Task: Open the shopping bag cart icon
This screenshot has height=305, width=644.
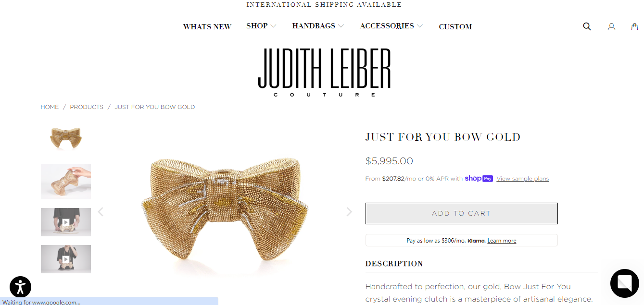Action: coord(634,27)
